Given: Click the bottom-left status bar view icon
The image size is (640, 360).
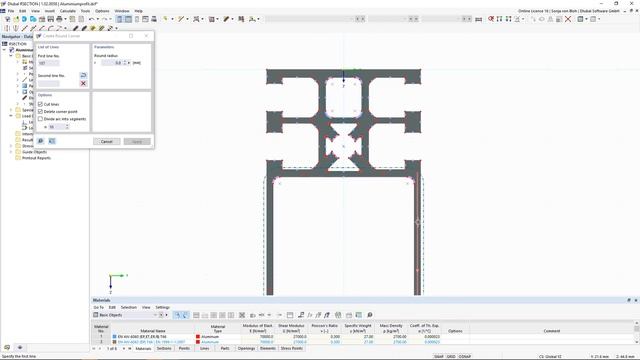Looking at the screenshot, I should (7, 347).
